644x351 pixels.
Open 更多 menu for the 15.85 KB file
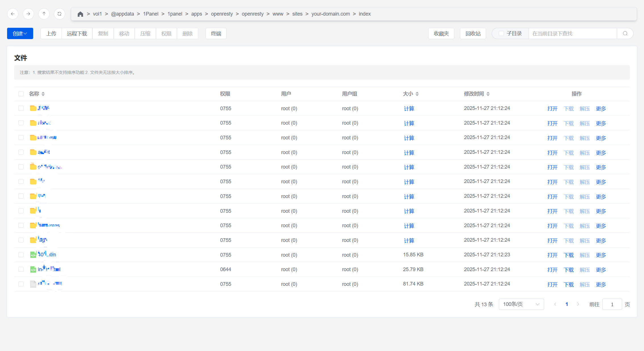601,255
